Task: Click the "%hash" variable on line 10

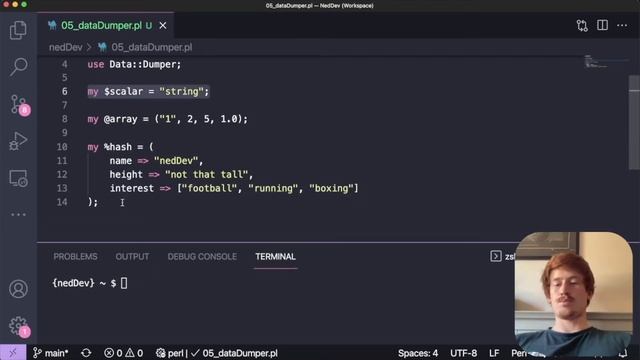Action: pos(118,147)
